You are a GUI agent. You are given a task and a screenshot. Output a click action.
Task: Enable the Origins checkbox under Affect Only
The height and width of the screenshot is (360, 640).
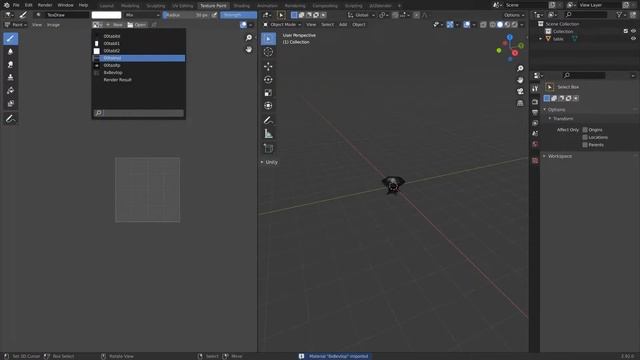tap(585, 130)
